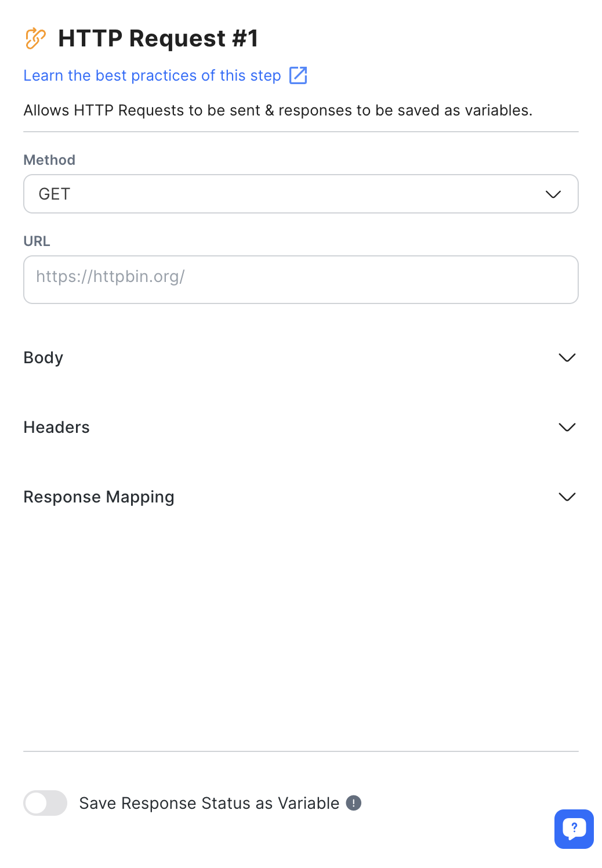Click the step description text about HTTP Requests
Viewport: 602px width, 868px height.
[278, 110]
